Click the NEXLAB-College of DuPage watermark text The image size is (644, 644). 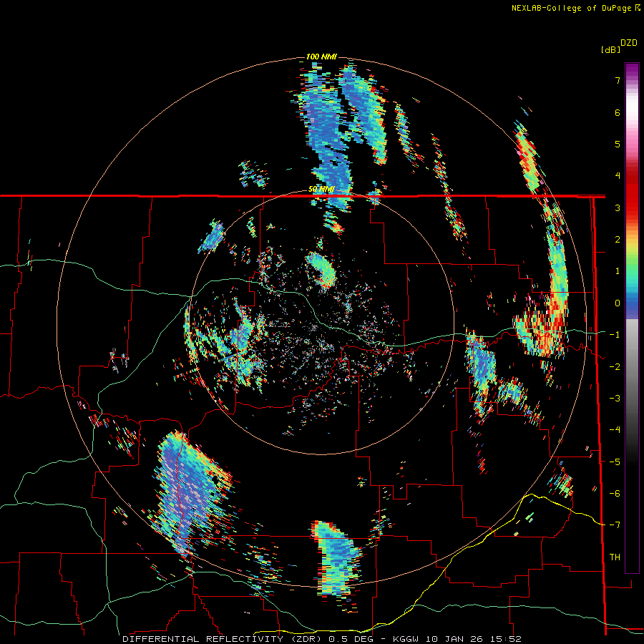(575, 8)
